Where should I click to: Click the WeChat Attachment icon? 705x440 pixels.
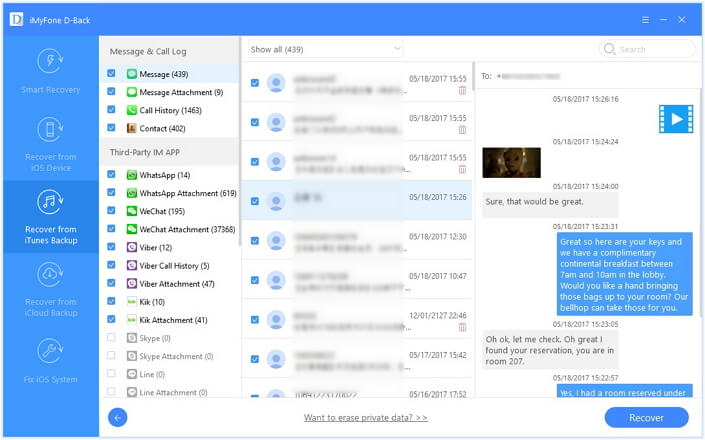(x=132, y=229)
